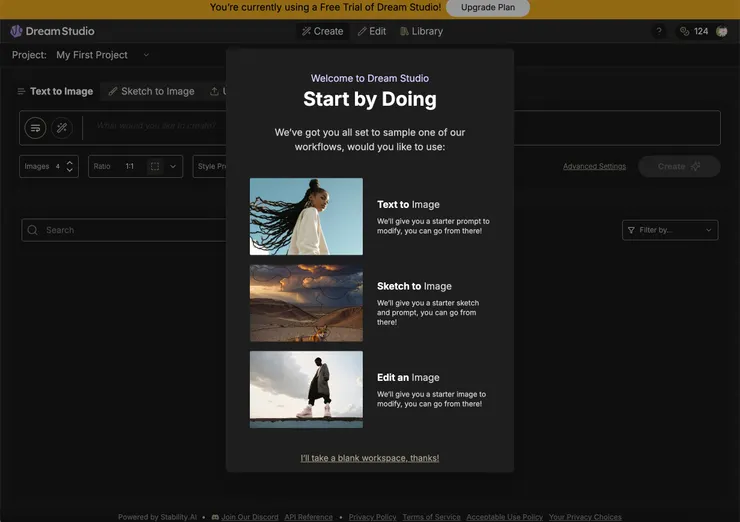
Task: Open the Ratio 1:1 dropdown arrow
Action: pos(173,166)
